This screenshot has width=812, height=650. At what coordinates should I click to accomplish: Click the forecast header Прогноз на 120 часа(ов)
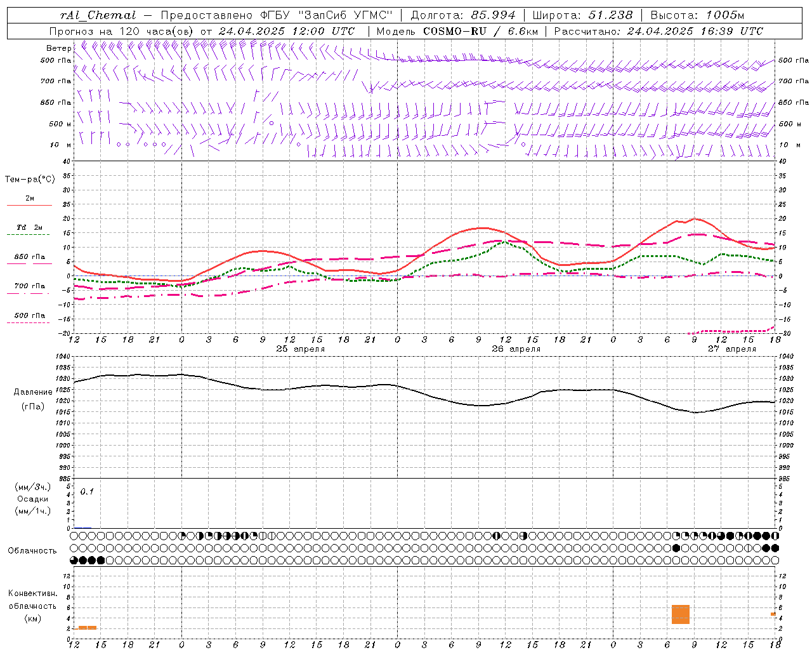click(122, 31)
